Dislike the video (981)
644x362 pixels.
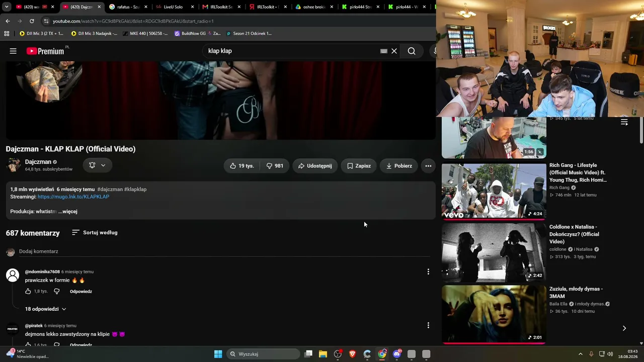(x=275, y=166)
